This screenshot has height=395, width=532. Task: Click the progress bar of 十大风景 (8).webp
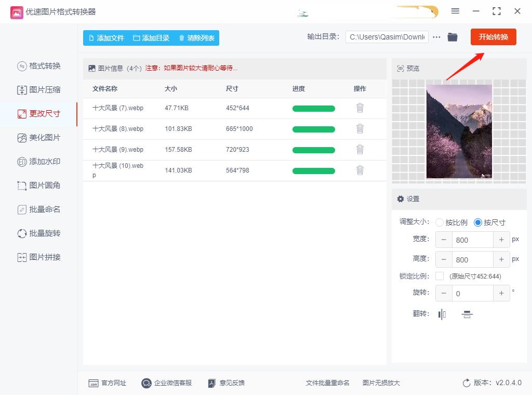coord(313,129)
